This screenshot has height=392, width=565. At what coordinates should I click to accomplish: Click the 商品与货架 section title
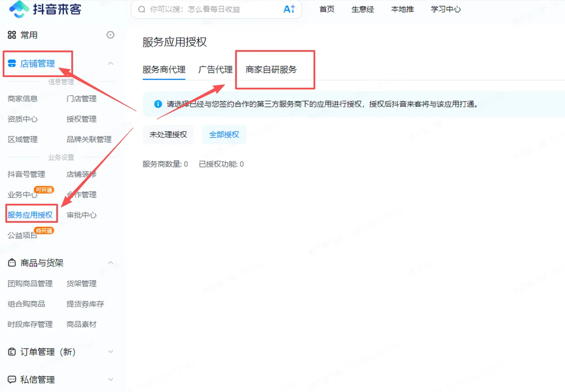coord(42,263)
